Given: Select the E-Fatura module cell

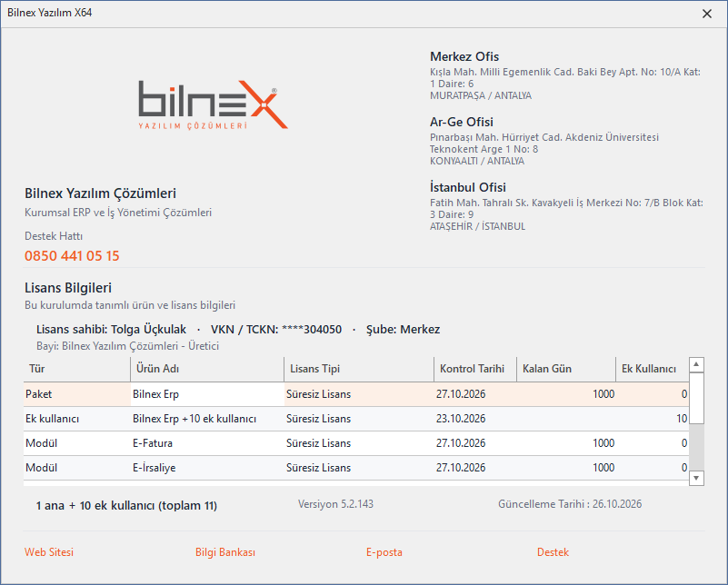Looking at the screenshot, I should tap(207, 443).
